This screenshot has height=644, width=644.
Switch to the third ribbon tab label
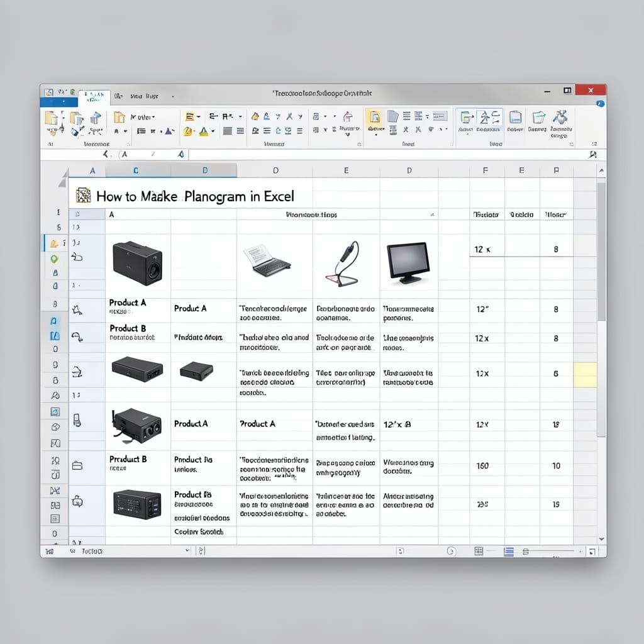coord(144,96)
